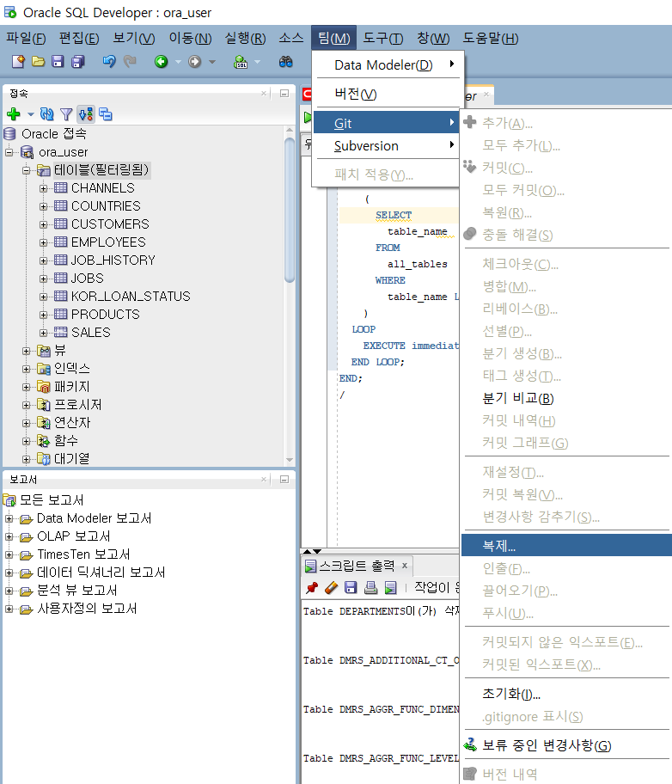Collapse the ora_user connection node
Viewport: 672px width, 784px height.
[x=9, y=152]
